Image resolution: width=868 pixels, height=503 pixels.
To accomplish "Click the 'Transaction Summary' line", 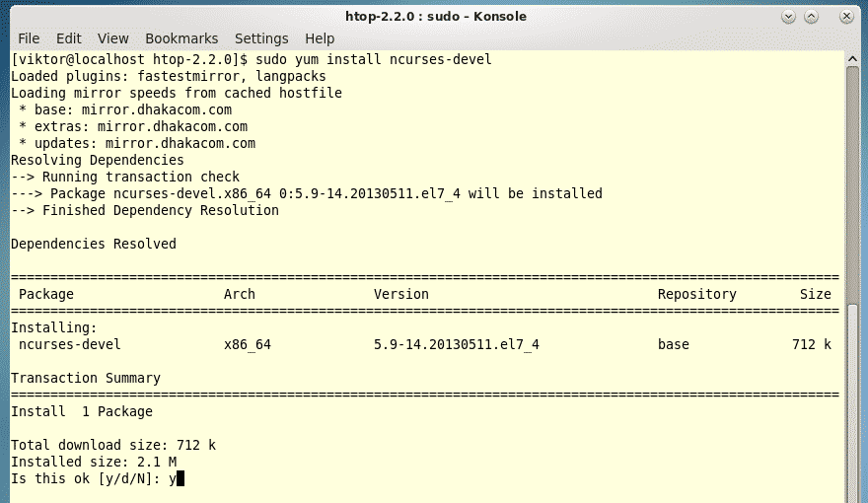I will (x=86, y=378).
